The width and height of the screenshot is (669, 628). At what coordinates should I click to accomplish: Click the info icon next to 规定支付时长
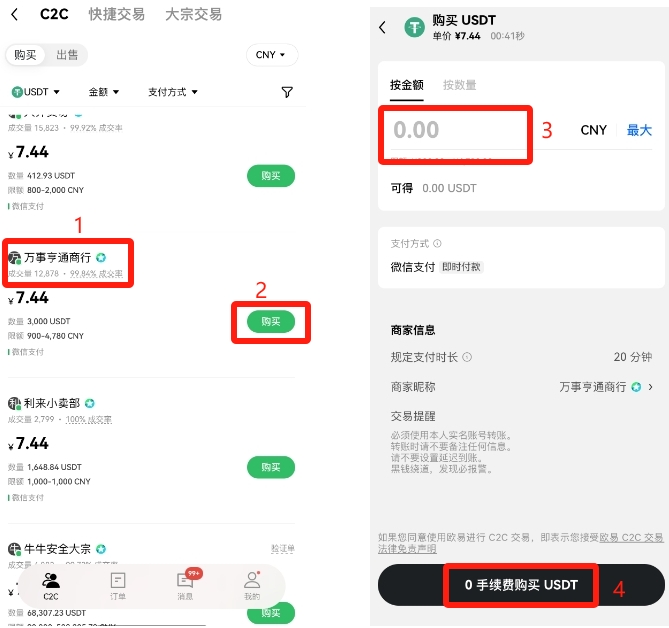pyautogui.click(x=467, y=357)
